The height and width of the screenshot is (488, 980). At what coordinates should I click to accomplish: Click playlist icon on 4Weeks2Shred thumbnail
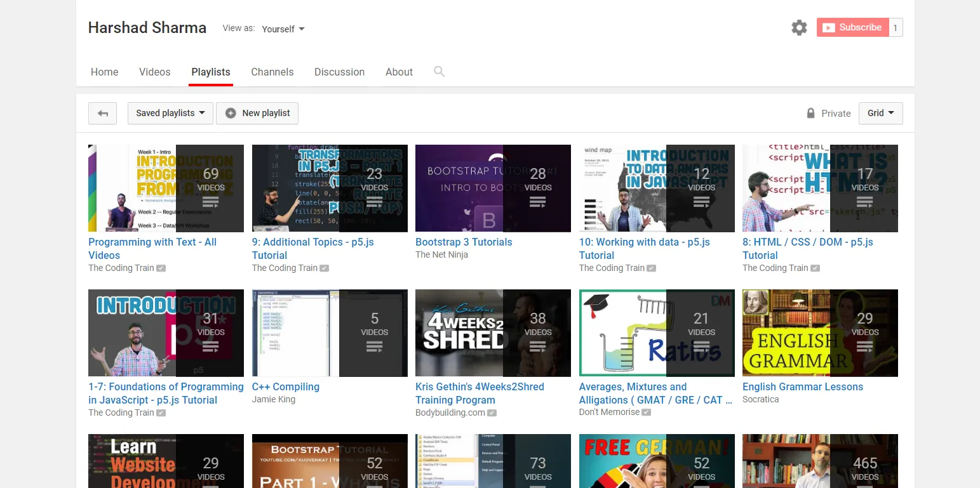[x=537, y=347]
